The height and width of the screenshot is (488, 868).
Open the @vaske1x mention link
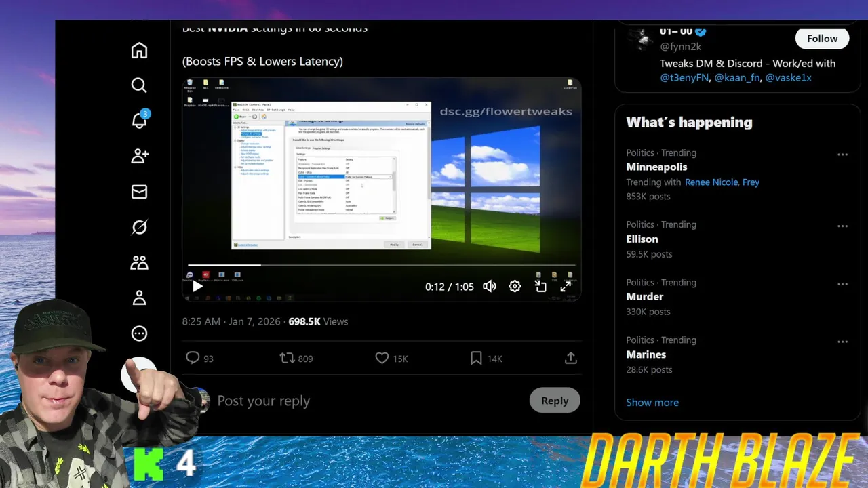pyautogui.click(x=789, y=77)
